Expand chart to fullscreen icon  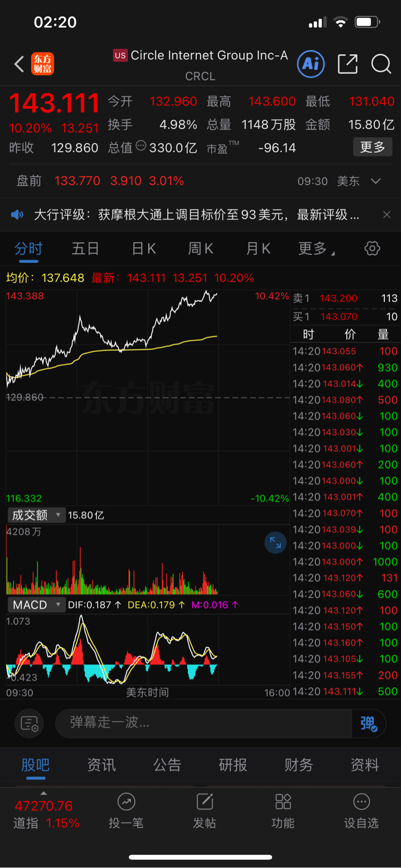point(275,543)
